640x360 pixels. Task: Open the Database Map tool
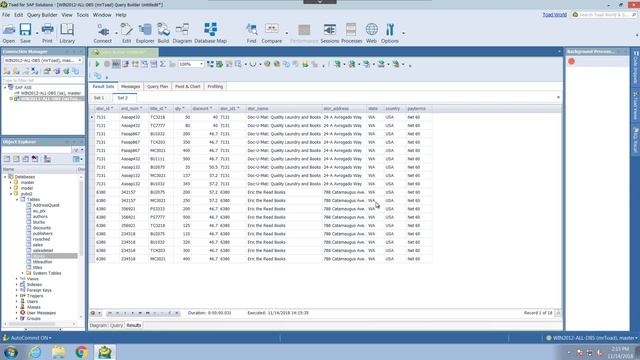[210, 33]
